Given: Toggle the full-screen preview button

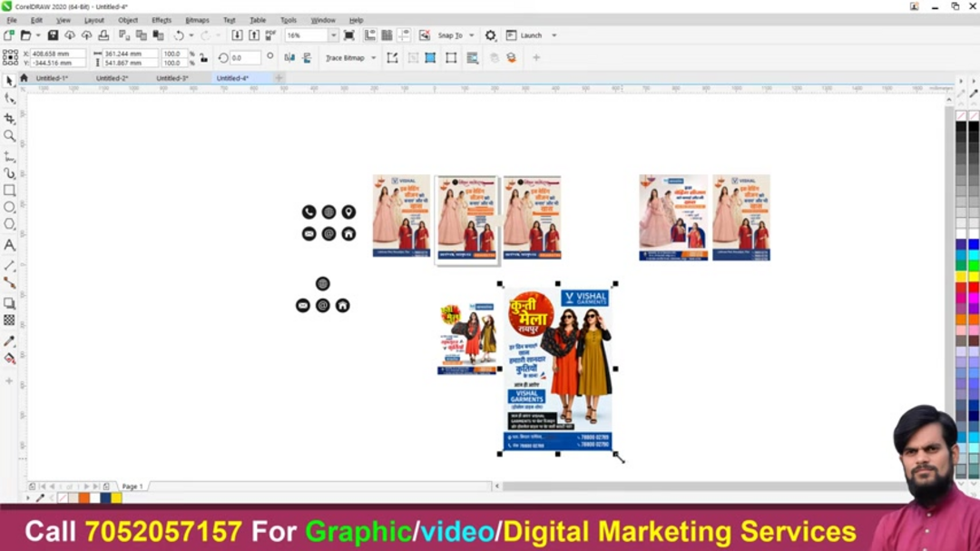Looking at the screenshot, I should click(x=348, y=35).
